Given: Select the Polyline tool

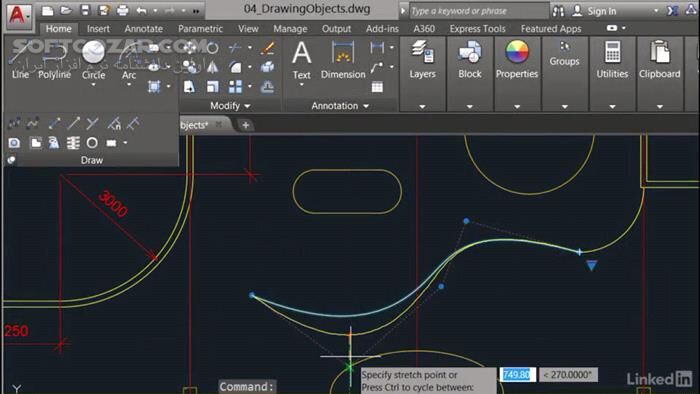Looking at the screenshot, I should coord(54,61).
